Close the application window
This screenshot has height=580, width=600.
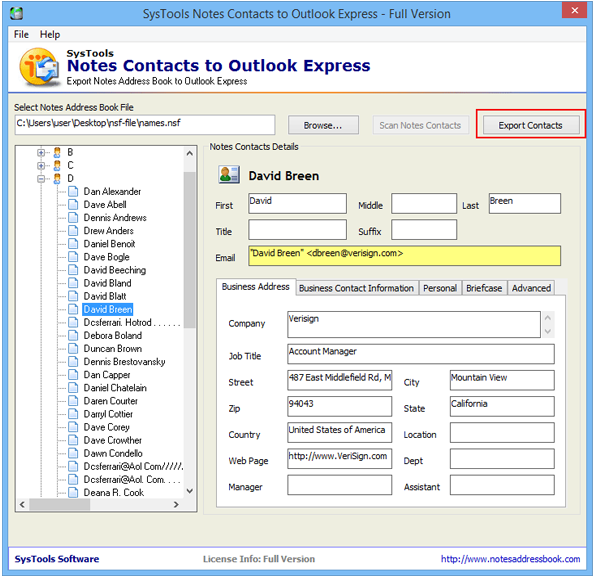click(574, 10)
